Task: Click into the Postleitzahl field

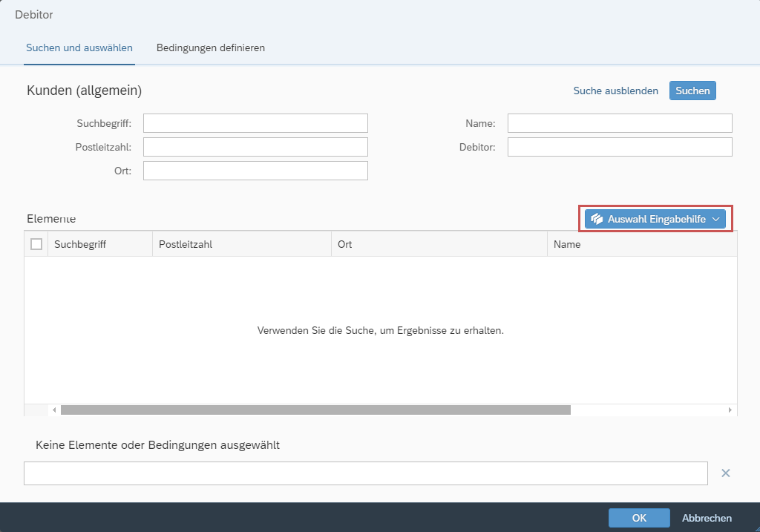Action: pyautogui.click(x=255, y=147)
